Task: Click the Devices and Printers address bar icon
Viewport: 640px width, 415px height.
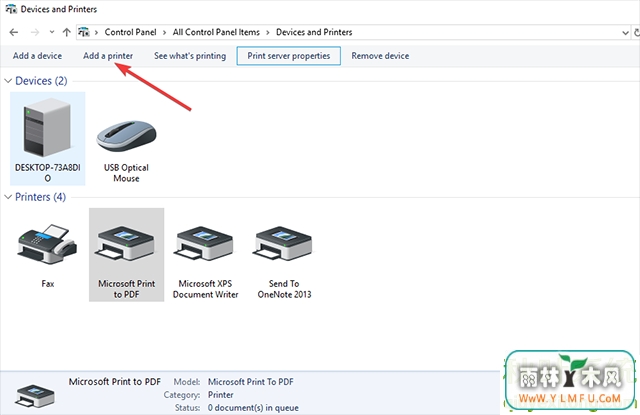Action: 84,32
